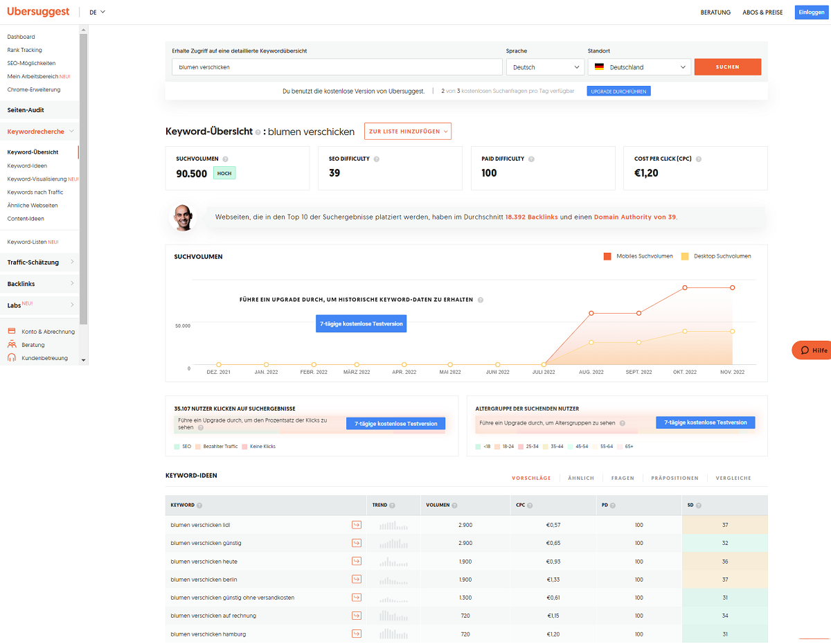
Task: Click the Kundenbetreuung headset icon
Action: [12, 358]
